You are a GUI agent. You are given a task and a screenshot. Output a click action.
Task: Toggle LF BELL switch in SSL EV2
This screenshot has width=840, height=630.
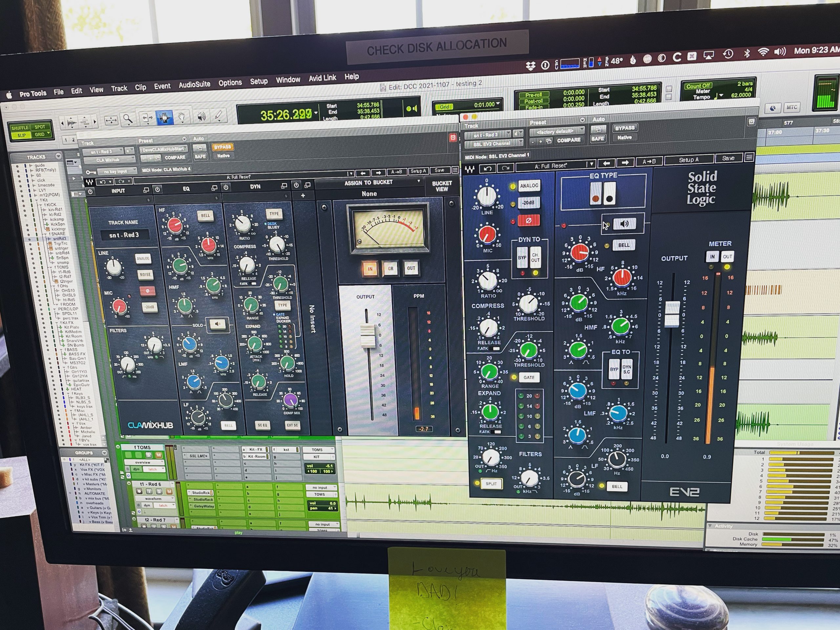(617, 487)
